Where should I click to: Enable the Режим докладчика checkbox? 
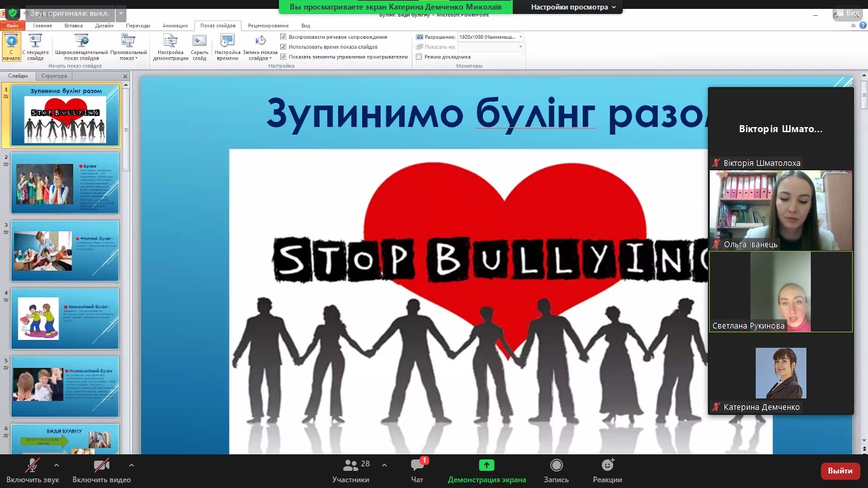tap(419, 57)
